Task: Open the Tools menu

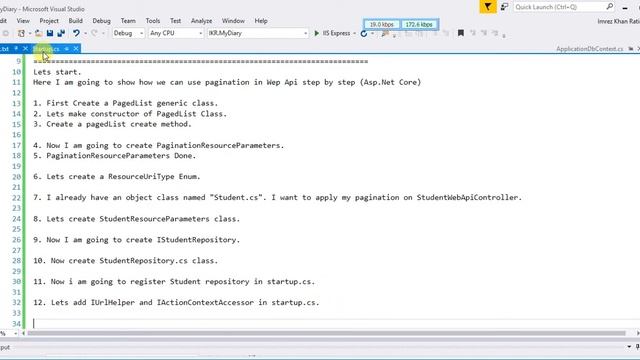Action: pos(153,21)
